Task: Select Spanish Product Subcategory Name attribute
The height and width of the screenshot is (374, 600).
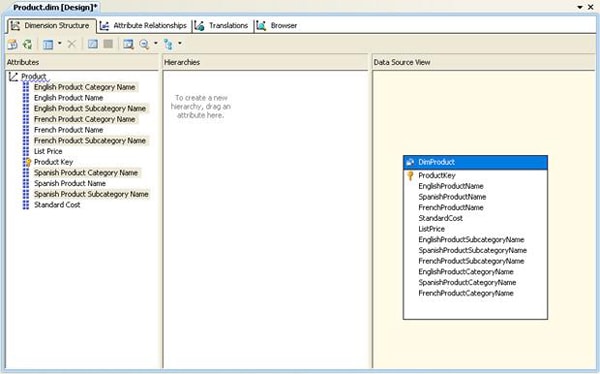Action: coord(91,194)
